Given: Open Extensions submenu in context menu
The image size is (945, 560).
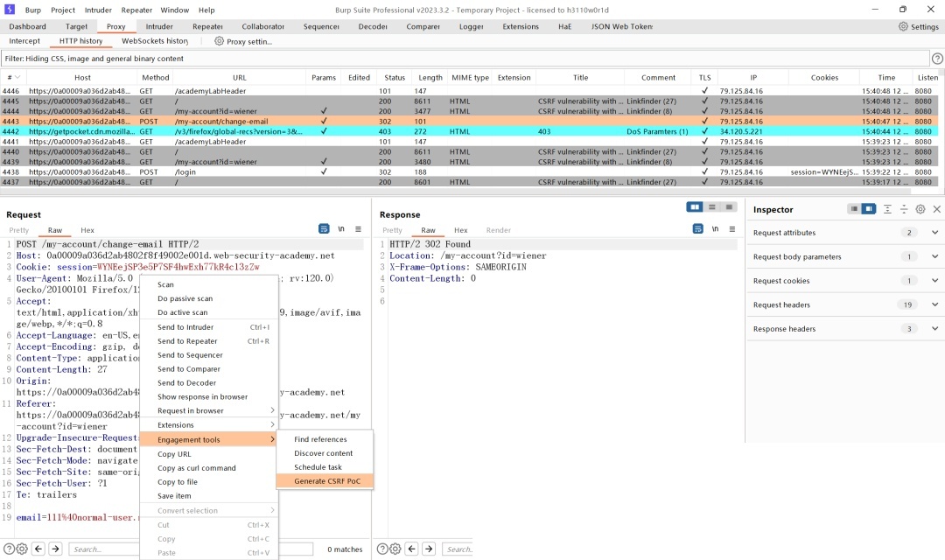Looking at the screenshot, I should tap(208, 425).
